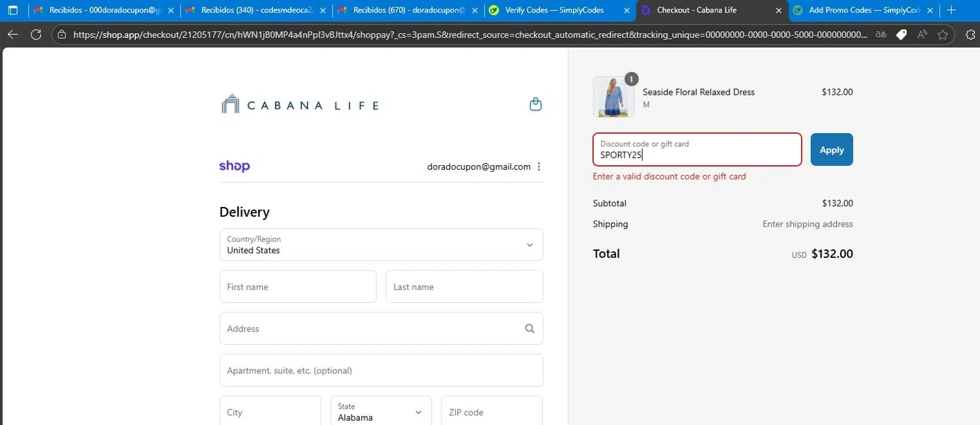Click the Subtotal label

click(x=610, y=203)
